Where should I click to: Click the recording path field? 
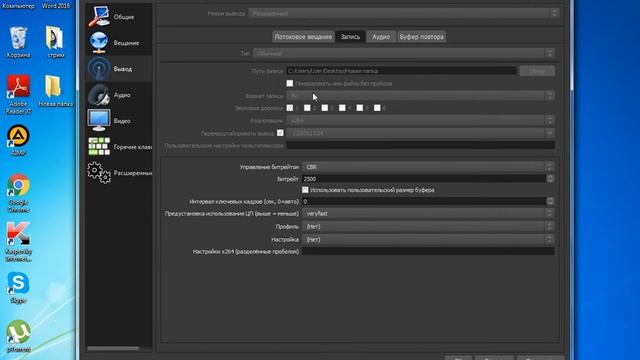[x=401, y=71]
